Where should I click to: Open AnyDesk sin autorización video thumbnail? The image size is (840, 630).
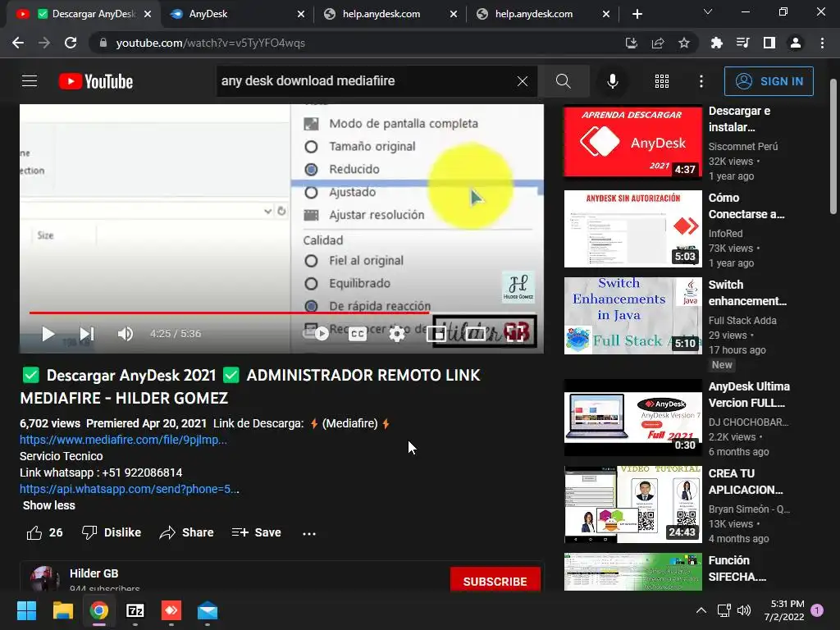coord(632,229)
